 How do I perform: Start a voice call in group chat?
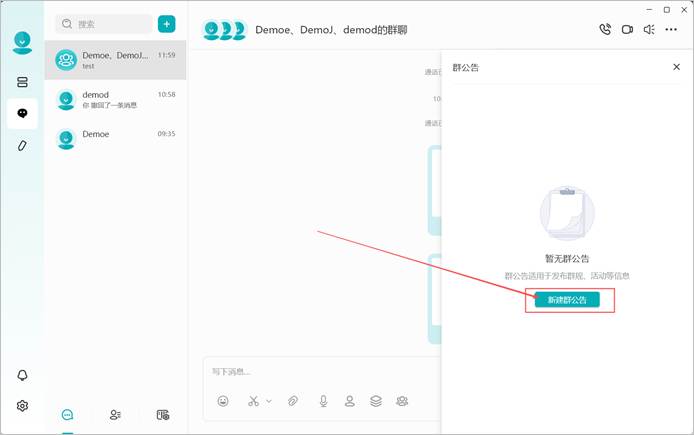coord(605,29)
